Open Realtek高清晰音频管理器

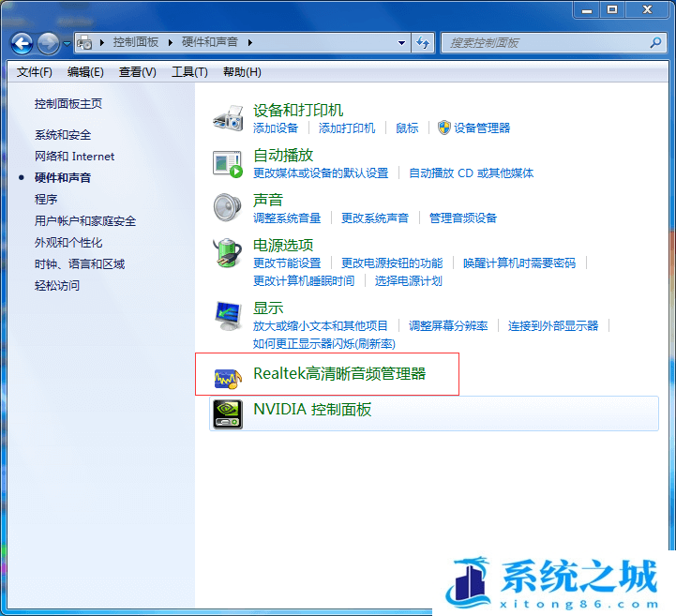tap(339, 374)
